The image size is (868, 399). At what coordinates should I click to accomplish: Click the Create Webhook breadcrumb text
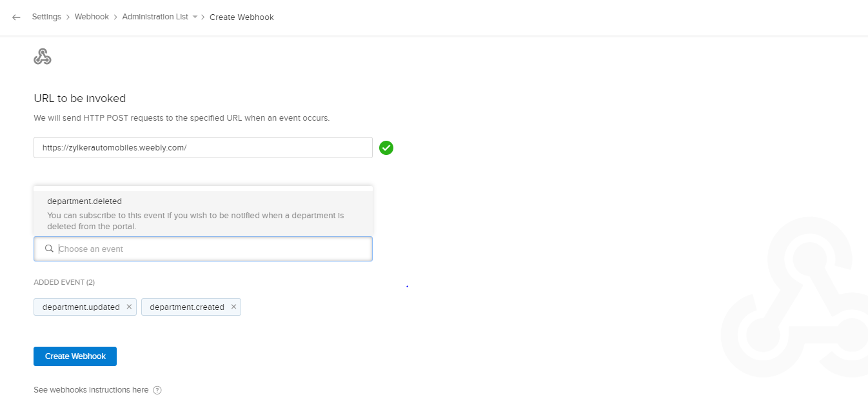(x=241, y=17)
